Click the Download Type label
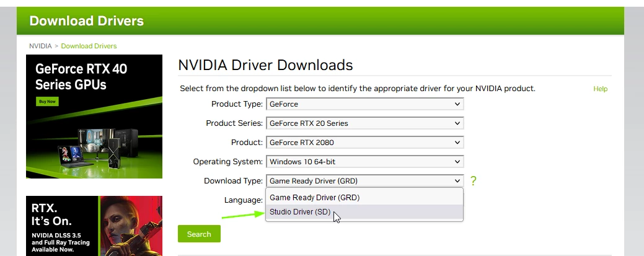Image resolution: width=644 pixels, height=256 pixels. click(233, 181)
